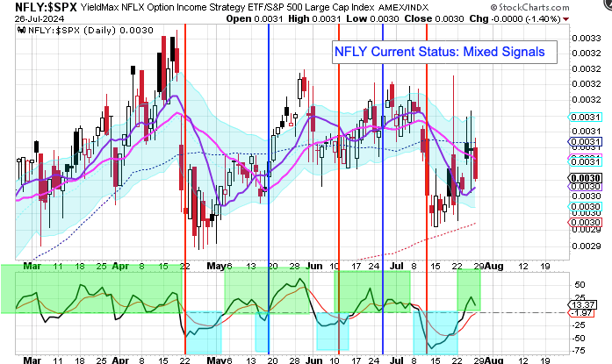Click the 13.37 indicator value label
This screenshot has width=612, height=364.
coord(583,304)
